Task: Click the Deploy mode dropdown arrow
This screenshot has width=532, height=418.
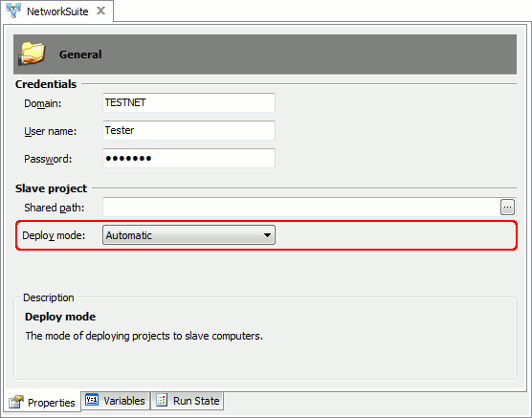Action: click(267, 235)
